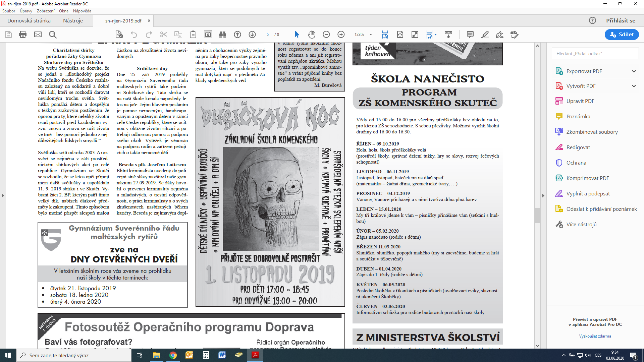Click the tools search field Hledání
This screenshot has width=644, height=362.
595,54
